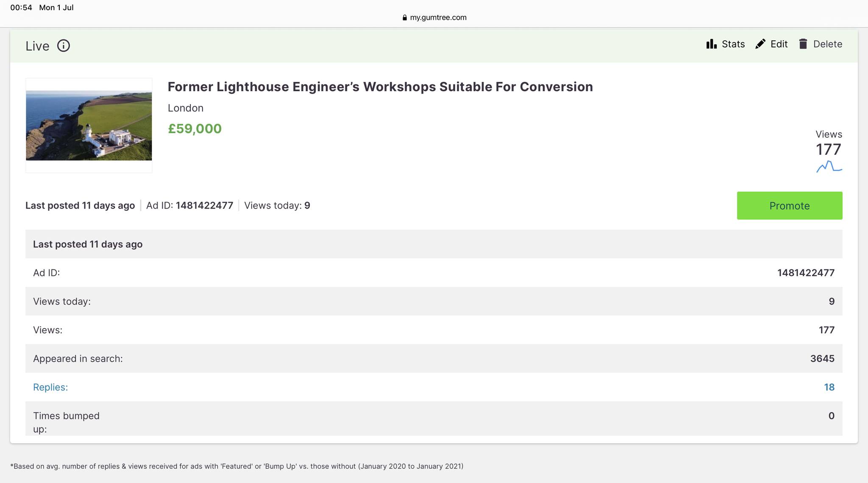Click the padlock icon beside my.gumtree.com

coord(405,17)
